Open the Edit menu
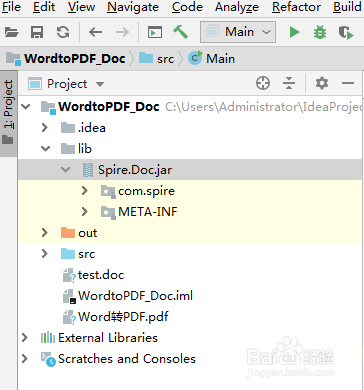 pos(44,7)
